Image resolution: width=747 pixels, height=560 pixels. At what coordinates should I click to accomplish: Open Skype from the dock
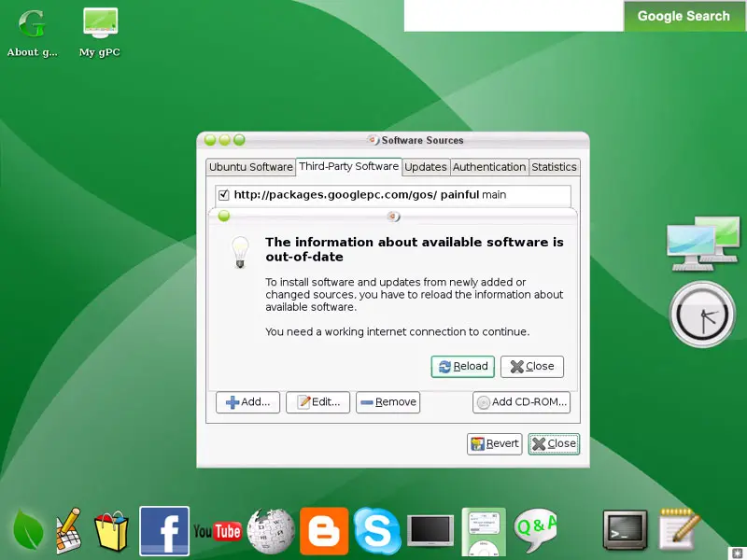tap(377, 531)
